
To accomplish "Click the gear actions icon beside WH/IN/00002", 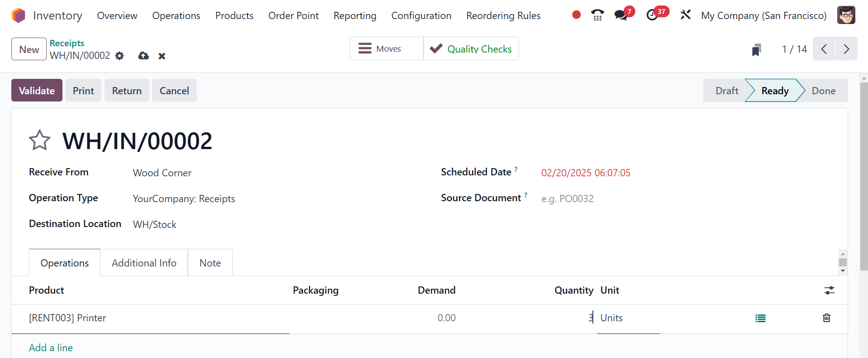I will click(119, 56).
